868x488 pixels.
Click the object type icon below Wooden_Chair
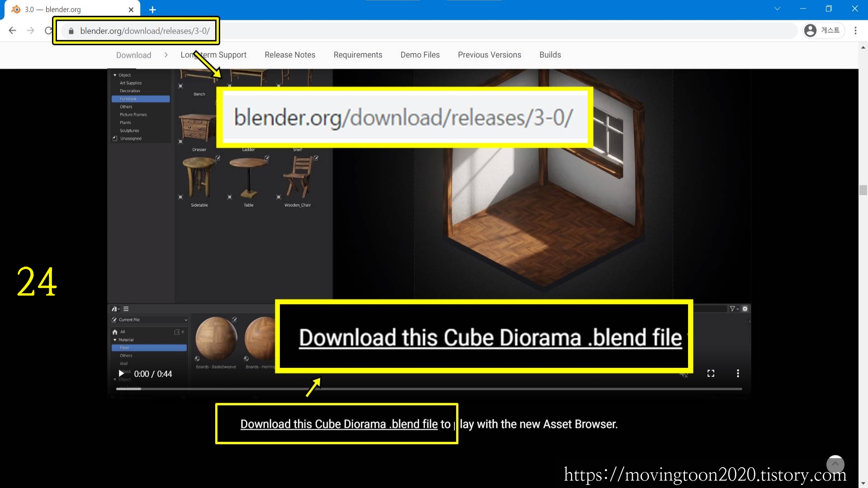coord(278,197)
